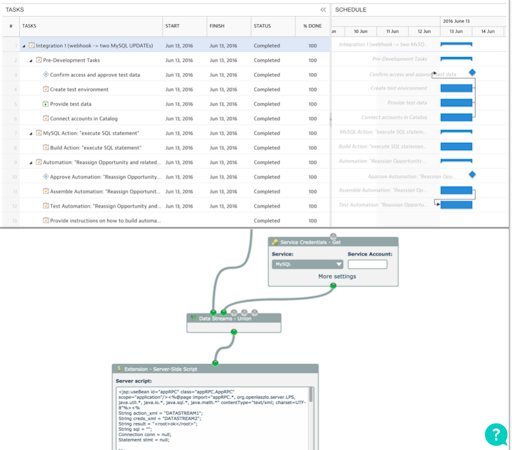Click milestone icon of Confirm access task
The width and height of the screenshot is (512, 450).
click(46, 74)
